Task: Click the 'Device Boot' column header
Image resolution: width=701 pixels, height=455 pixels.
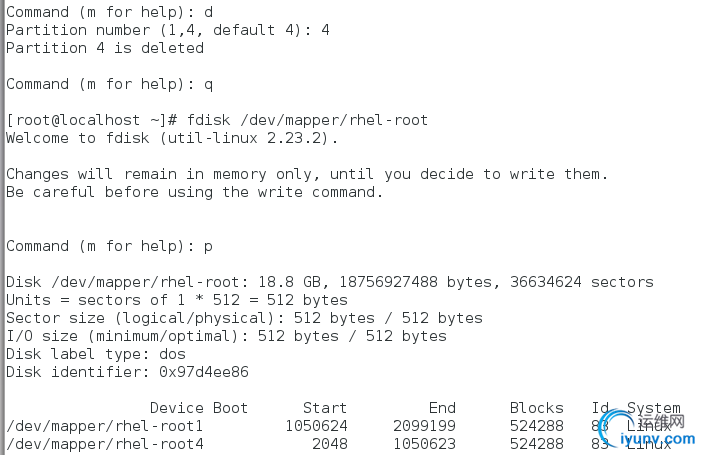Action: [199, 408]
